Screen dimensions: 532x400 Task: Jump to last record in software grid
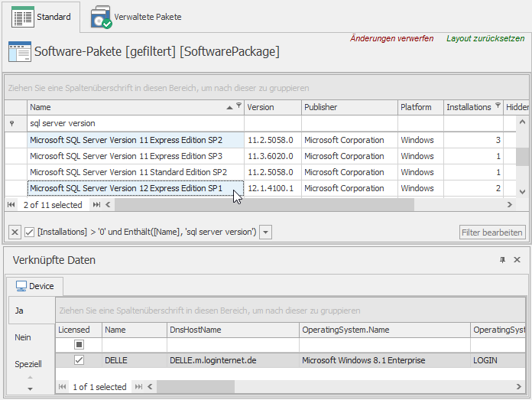point(97,205)
